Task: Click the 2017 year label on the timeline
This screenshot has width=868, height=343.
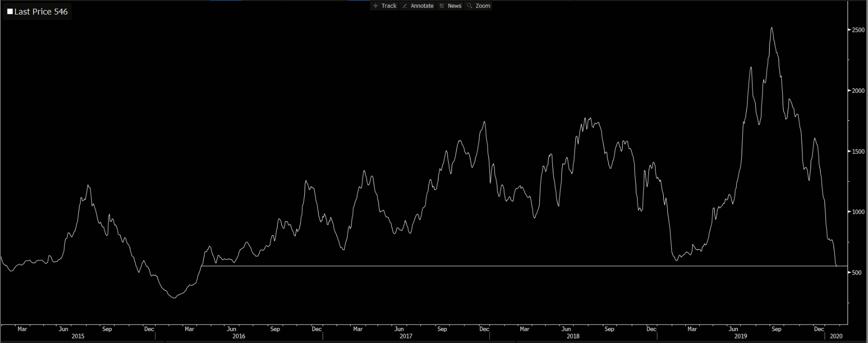Action: pyautogui.click(x=406, y=337)
